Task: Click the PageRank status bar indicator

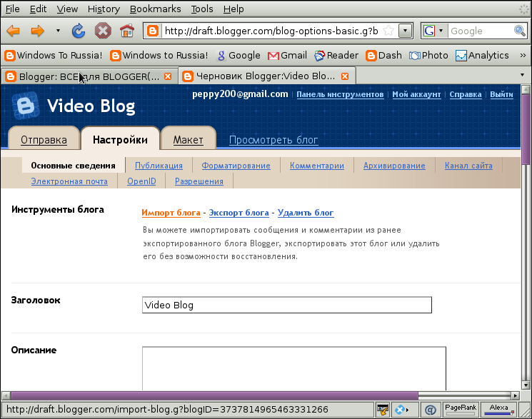Action: pos(461,410)
